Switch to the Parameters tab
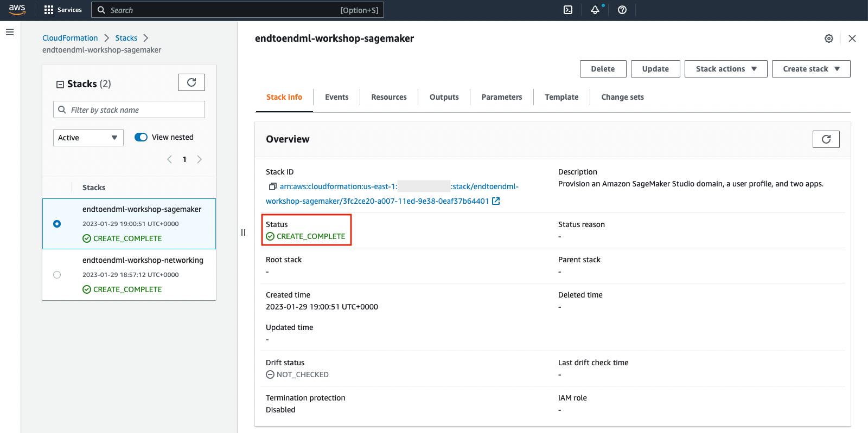This screenshot has width=868, height=433. [502, 97]
